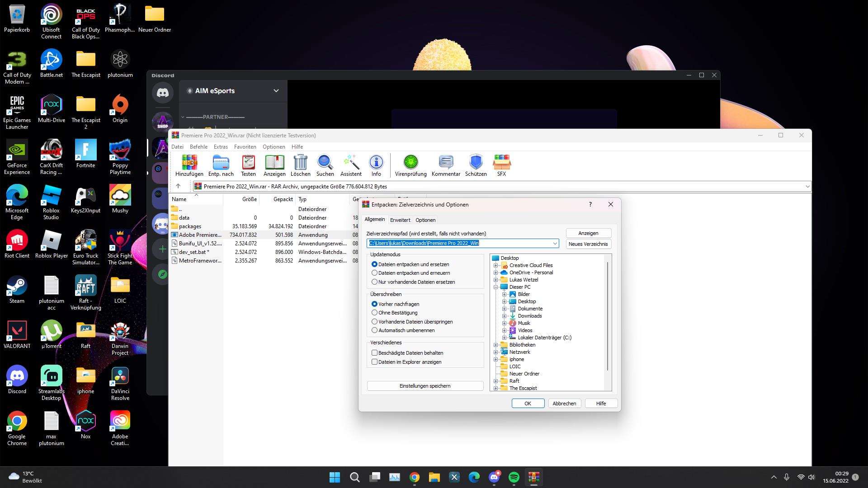Click the 'Neues Verzeichnis' button

coord(588,244)
